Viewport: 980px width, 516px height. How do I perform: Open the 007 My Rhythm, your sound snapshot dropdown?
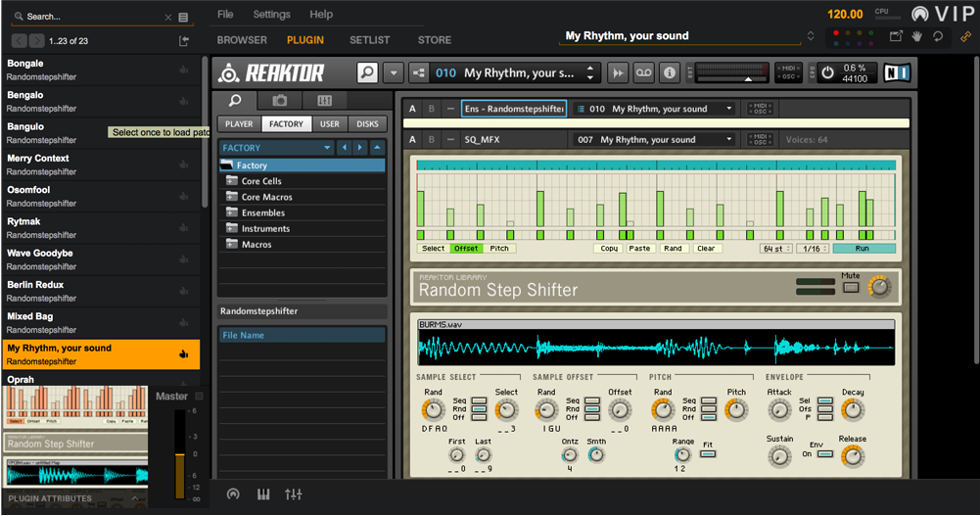click(654, 139)
